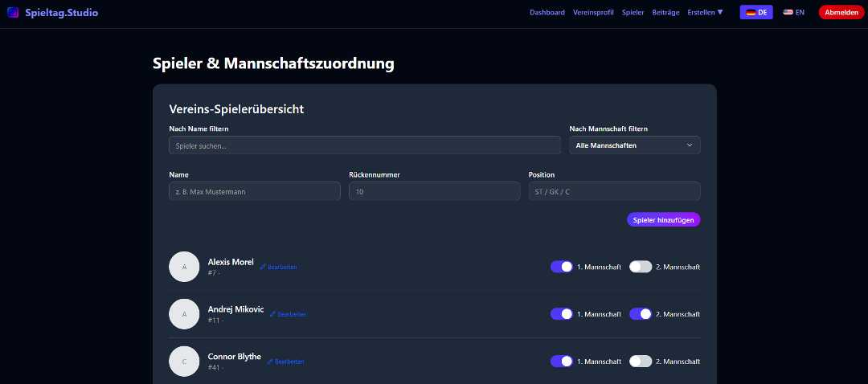The height and width of the screenshot is (384, 868).
Task: Open the Alle Mannschaften filter dropdown
Action: [634, 145]
